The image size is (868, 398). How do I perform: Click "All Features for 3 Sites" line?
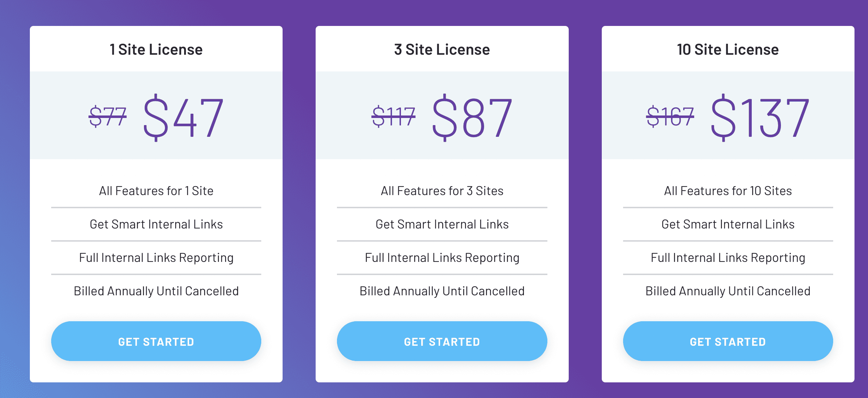(x=442, y=191)
